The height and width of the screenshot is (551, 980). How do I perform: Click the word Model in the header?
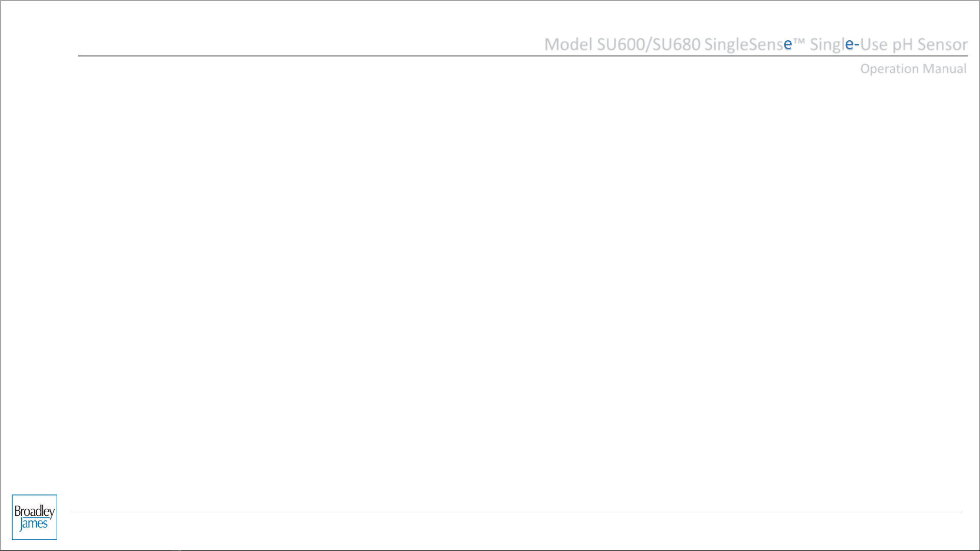tap(568, 44)
